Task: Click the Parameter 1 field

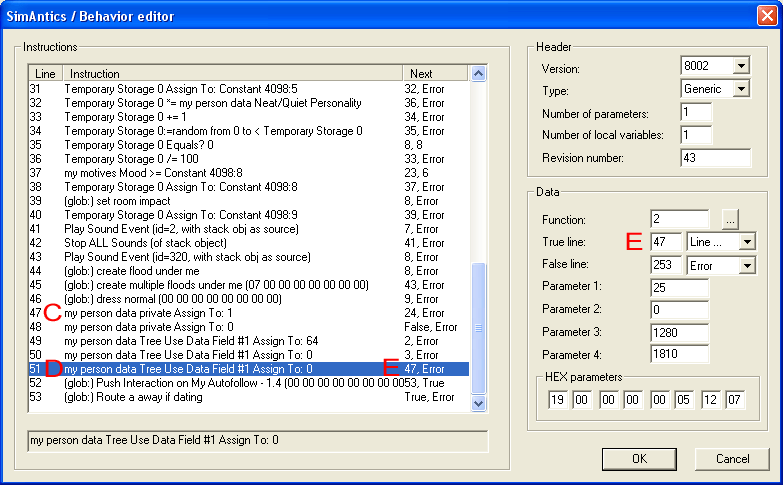Action: (x=680, y=288)
